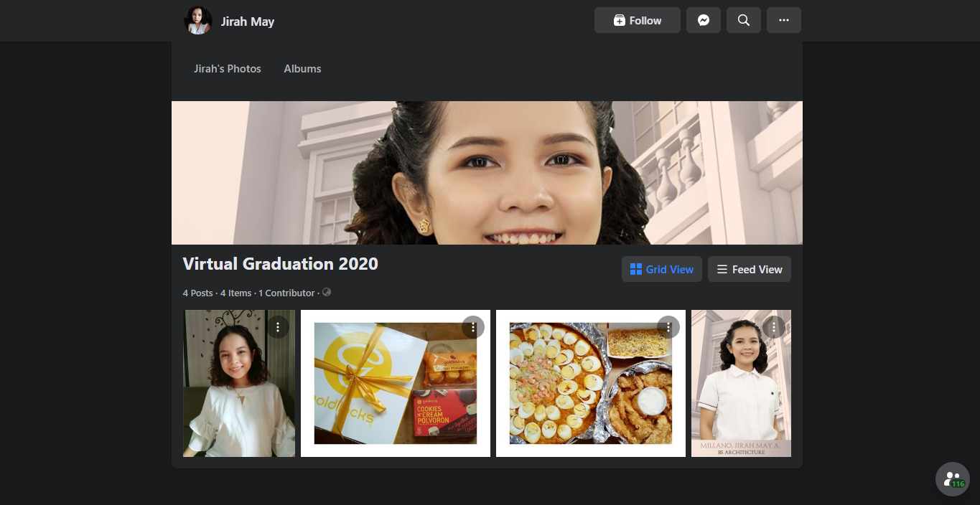The image size is (980, 505).
Task: Toggle Feed View layout
Action: [x=749, y=270]
